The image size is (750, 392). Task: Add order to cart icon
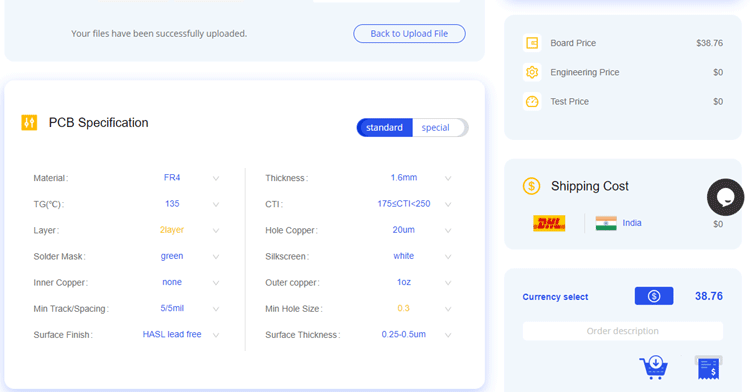pos(654,367)
